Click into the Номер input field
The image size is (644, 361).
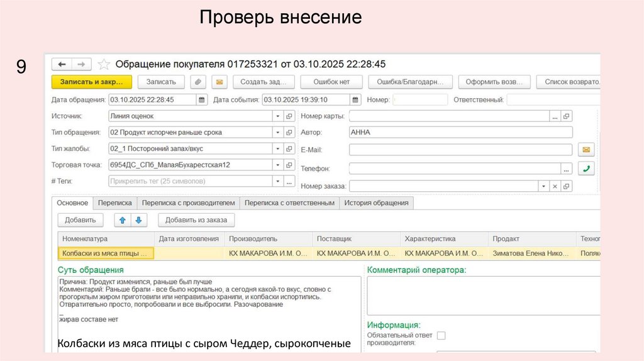pos(419,100)
